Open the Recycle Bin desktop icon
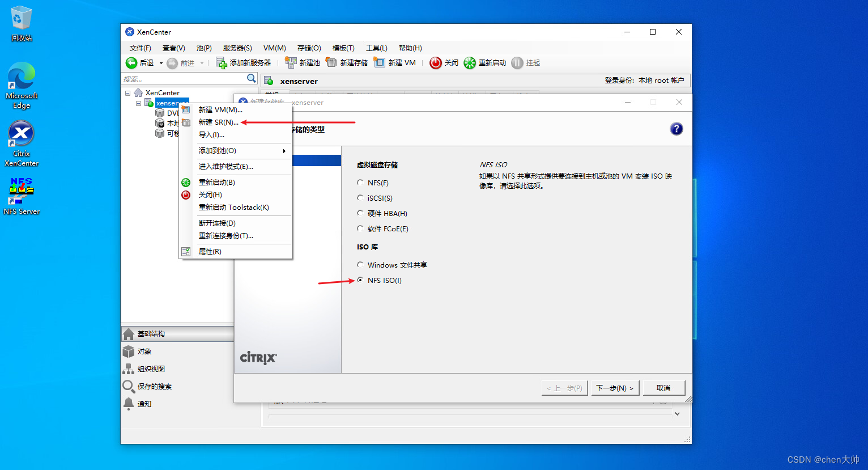The height and width of the screenshot is (470, 868). [x=22, y=24]
